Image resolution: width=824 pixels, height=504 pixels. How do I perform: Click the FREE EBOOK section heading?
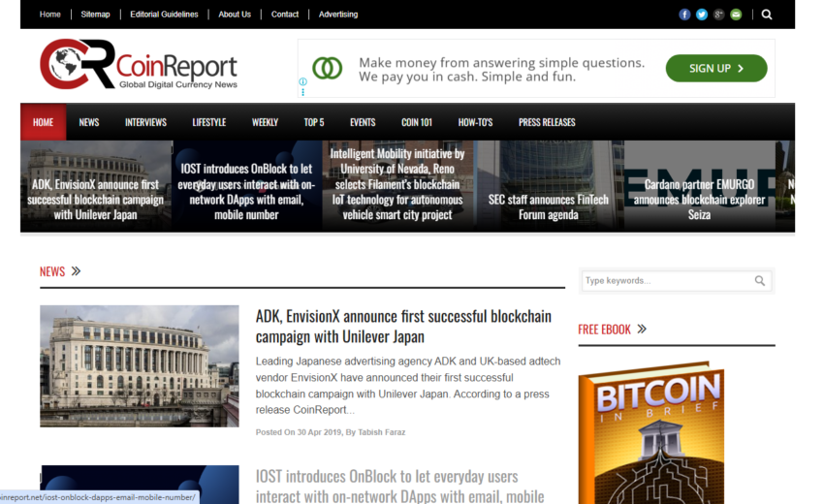[x=604, y=330]
